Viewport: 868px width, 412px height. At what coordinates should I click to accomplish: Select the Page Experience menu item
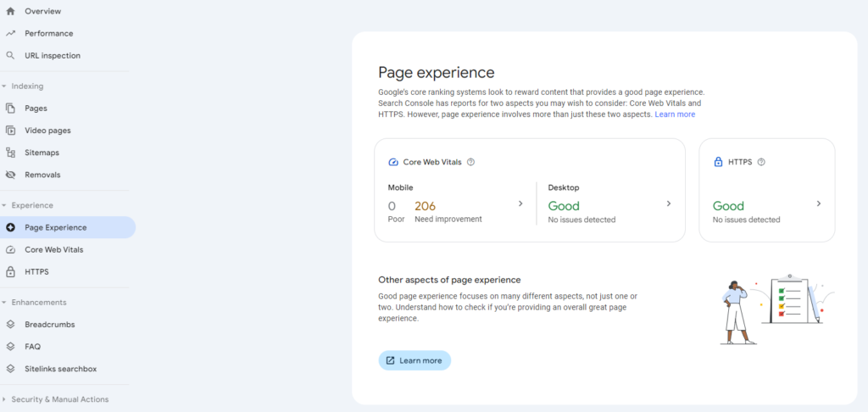[66, 227]
